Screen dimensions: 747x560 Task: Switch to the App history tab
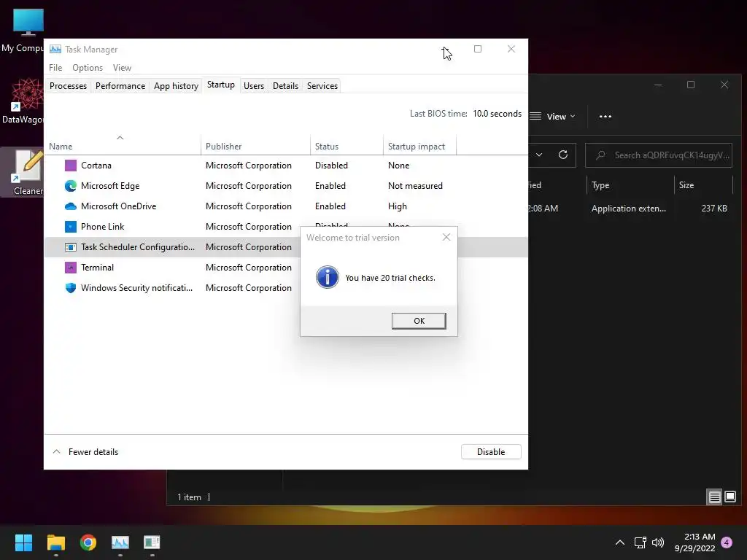point(176,86)
